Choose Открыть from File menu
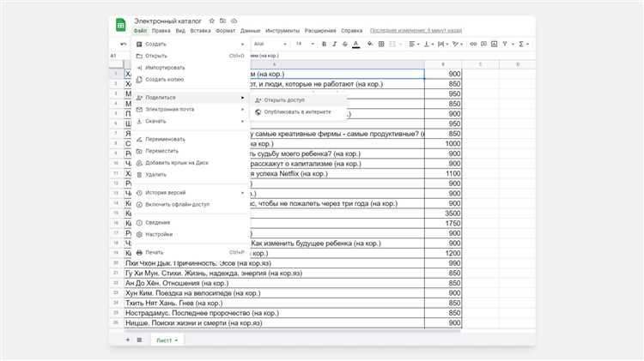 191,56
